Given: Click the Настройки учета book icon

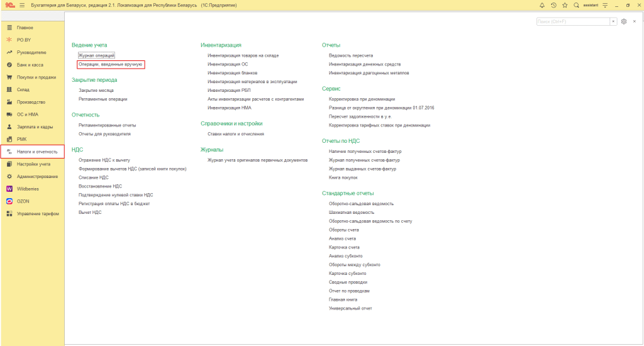Looking at the screenshot, I should [x=9, y=164].
